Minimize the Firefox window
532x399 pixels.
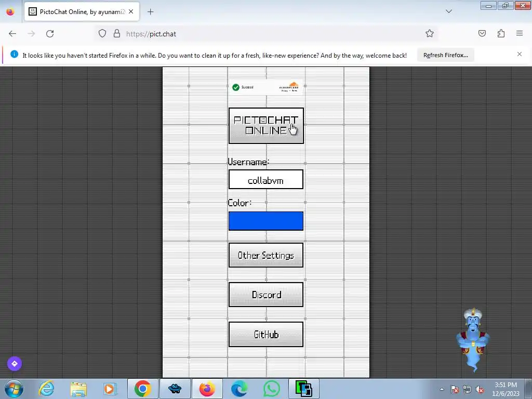coord(488,6)
